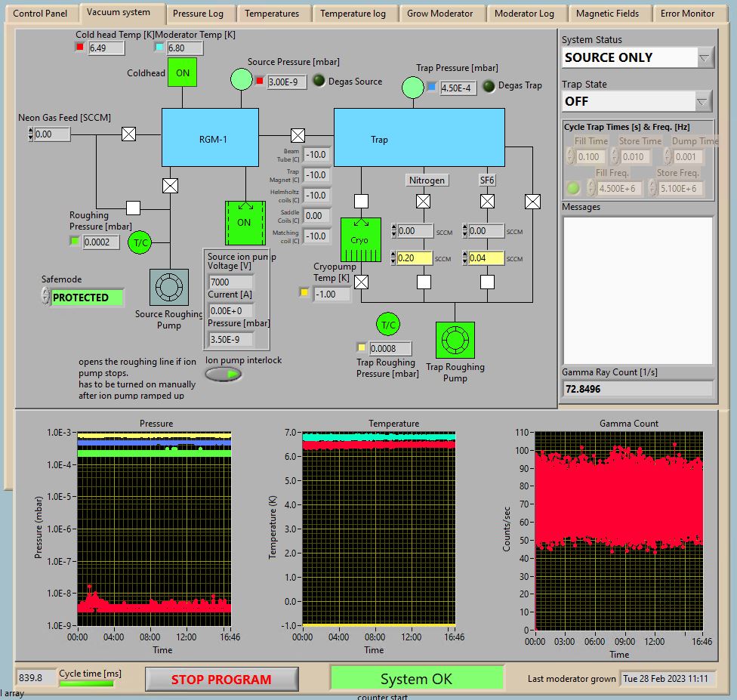Click the Trap Roughing Pump icon

[x=455, y=341]
